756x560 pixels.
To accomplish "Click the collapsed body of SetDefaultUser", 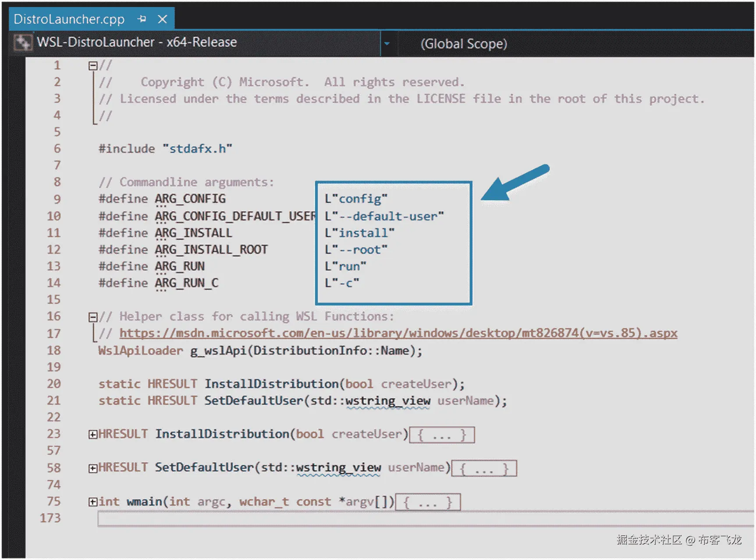I will tap(484, 468).
